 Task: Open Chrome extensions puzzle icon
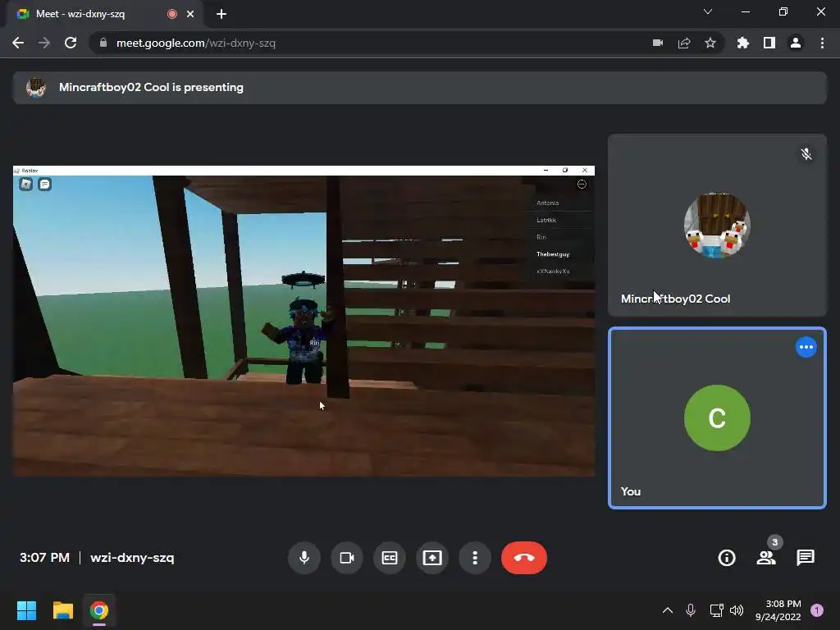click(x=743, y=43)
